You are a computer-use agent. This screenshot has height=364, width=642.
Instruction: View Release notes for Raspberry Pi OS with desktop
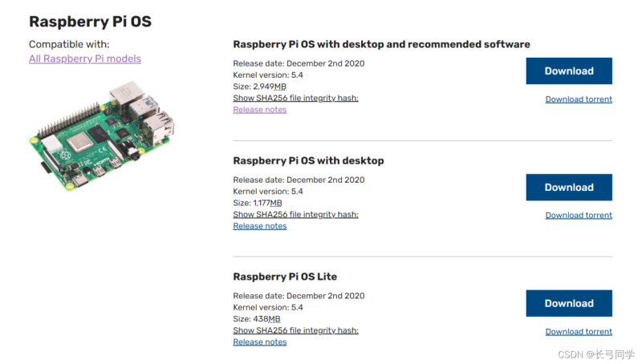[x=259, y=226]
